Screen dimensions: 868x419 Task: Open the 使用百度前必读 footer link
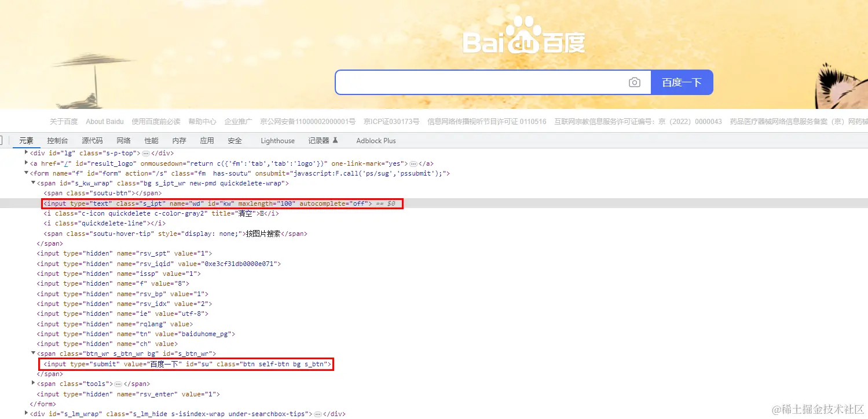click(156, 122)
